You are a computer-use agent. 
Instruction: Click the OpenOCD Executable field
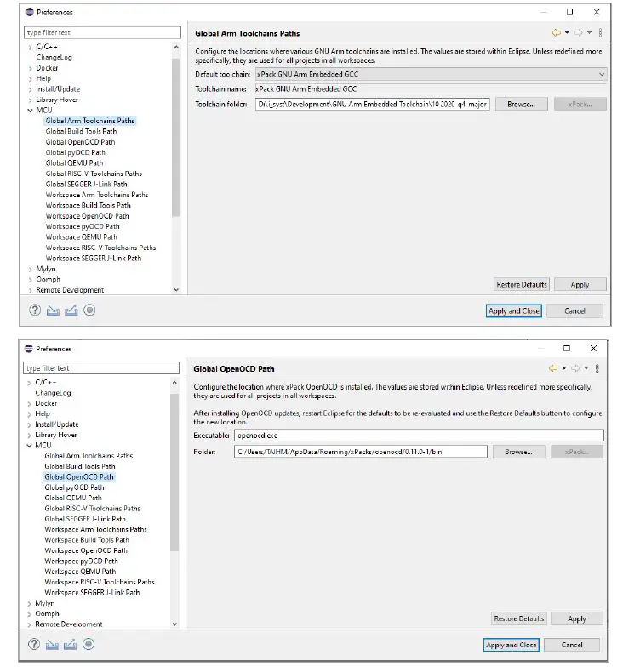click(x=419, y=436)
